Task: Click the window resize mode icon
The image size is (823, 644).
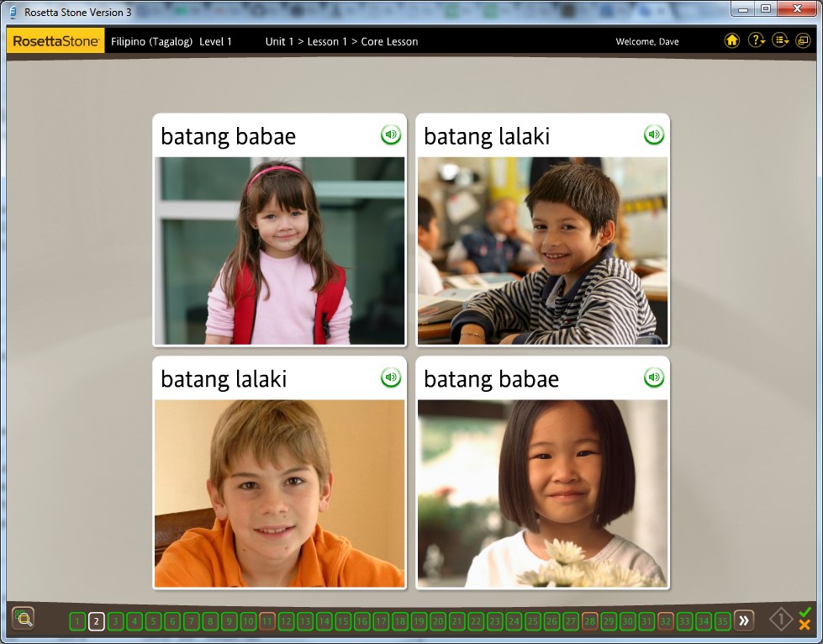Action: [803, 40]
